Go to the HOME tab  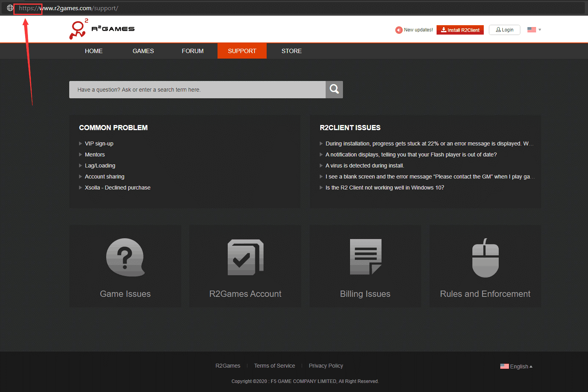pos(94,51)
